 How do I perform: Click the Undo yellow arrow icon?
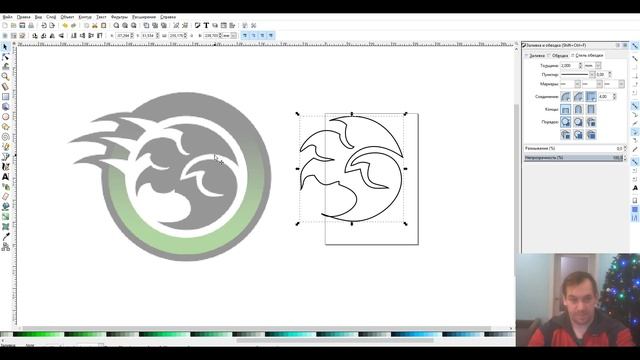[65, 26]
